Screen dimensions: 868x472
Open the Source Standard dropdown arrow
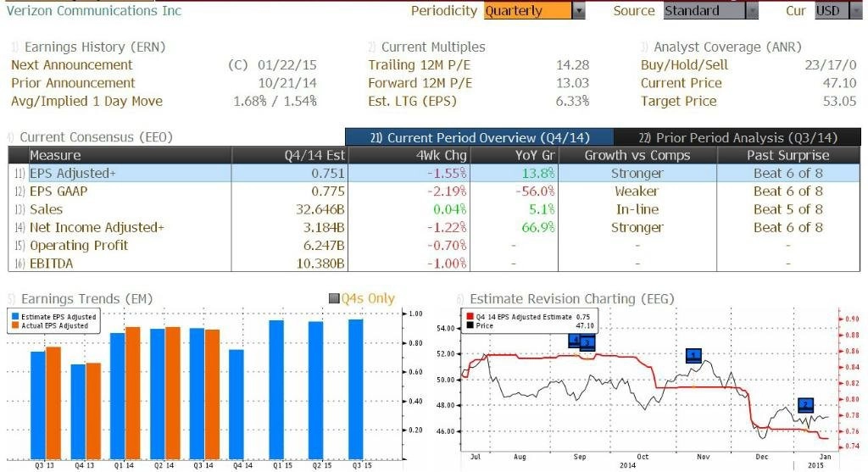click(x=752, y=11)
